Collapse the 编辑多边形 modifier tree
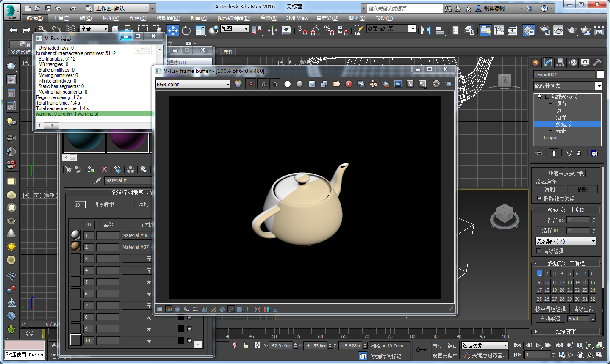The height and width of the screenshot is (364, 610). click(547, 97)
